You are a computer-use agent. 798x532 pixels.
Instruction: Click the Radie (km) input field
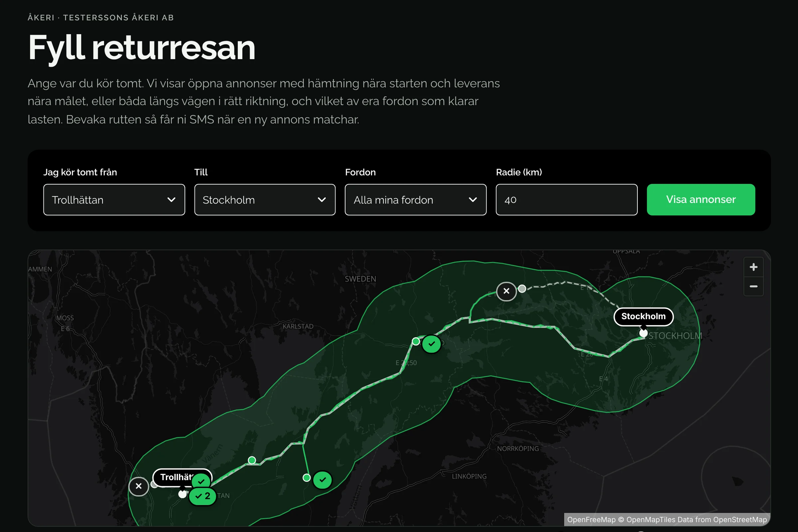pyautogui.click(x=566, y=199)
